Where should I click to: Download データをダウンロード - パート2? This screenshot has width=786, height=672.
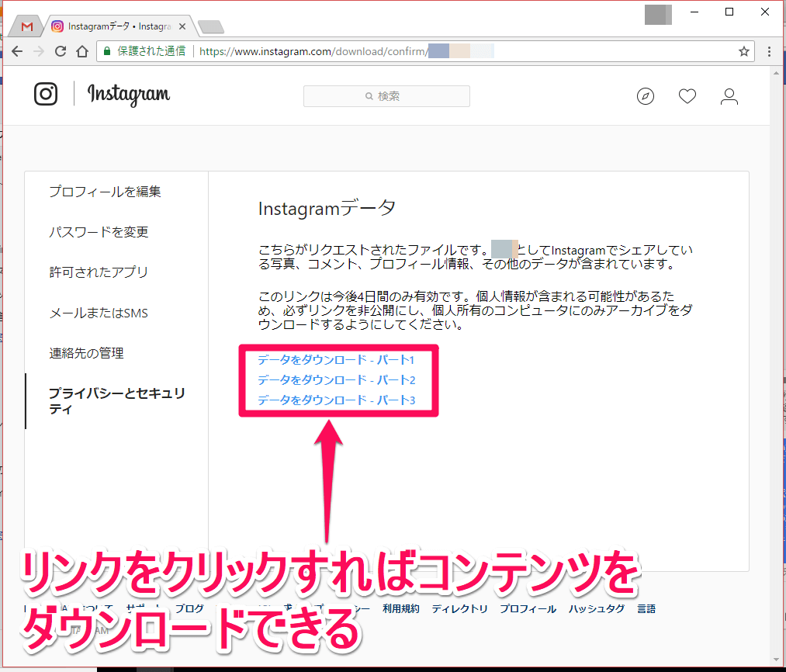tap(336, 379)
